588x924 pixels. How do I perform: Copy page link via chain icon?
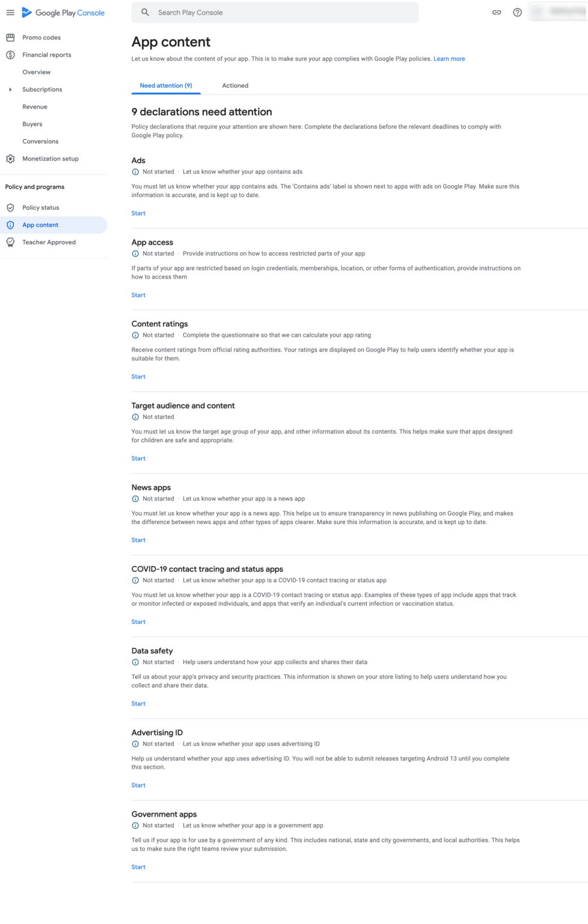click(x=497, y=12)
